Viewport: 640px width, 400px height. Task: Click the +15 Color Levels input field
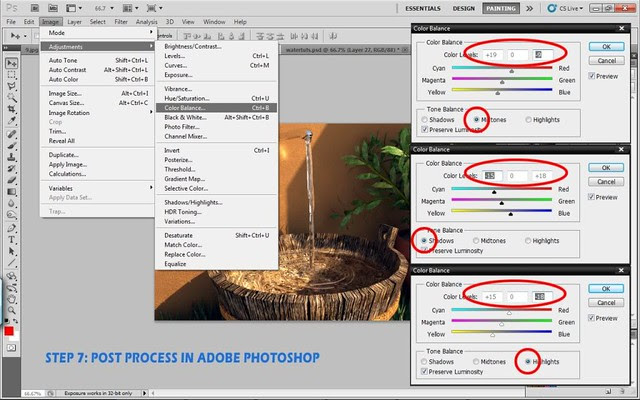coord(493,297)
